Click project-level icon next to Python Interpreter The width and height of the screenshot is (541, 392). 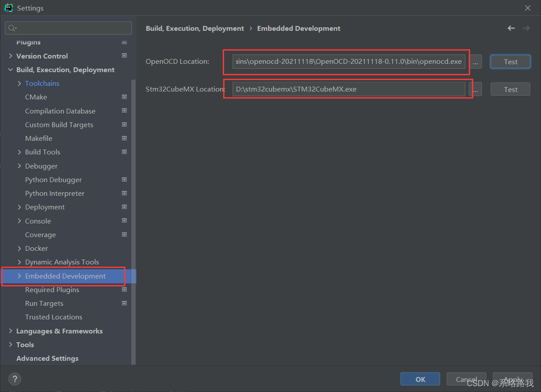click(124, 193)
